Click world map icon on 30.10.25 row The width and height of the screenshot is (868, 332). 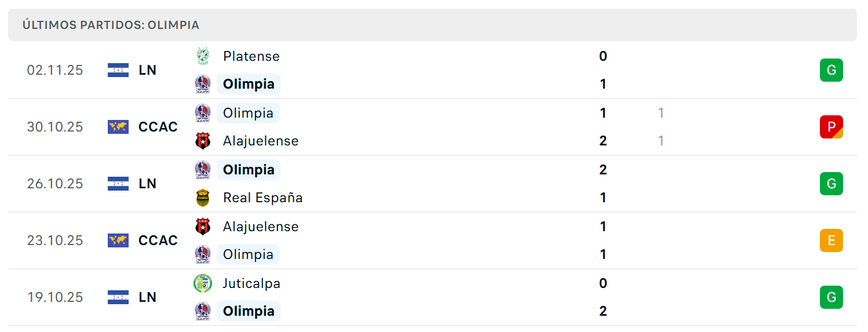click(118, 127)
